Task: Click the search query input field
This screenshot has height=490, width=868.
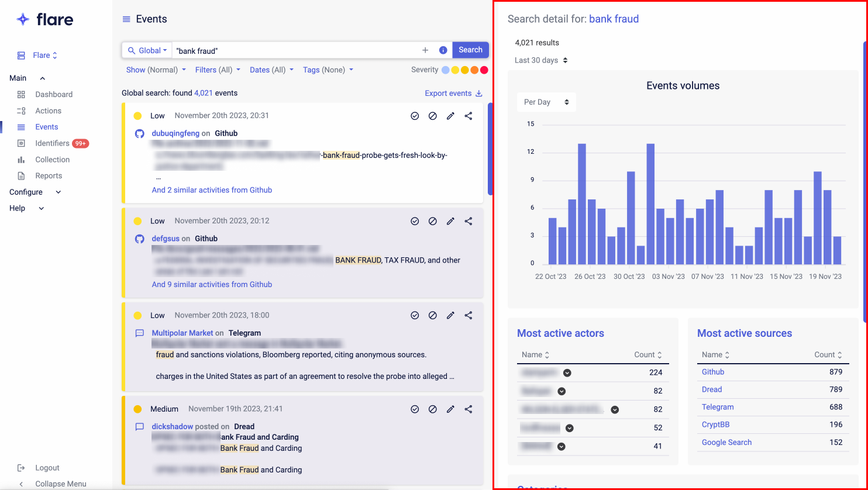Action: pos(295,51)
